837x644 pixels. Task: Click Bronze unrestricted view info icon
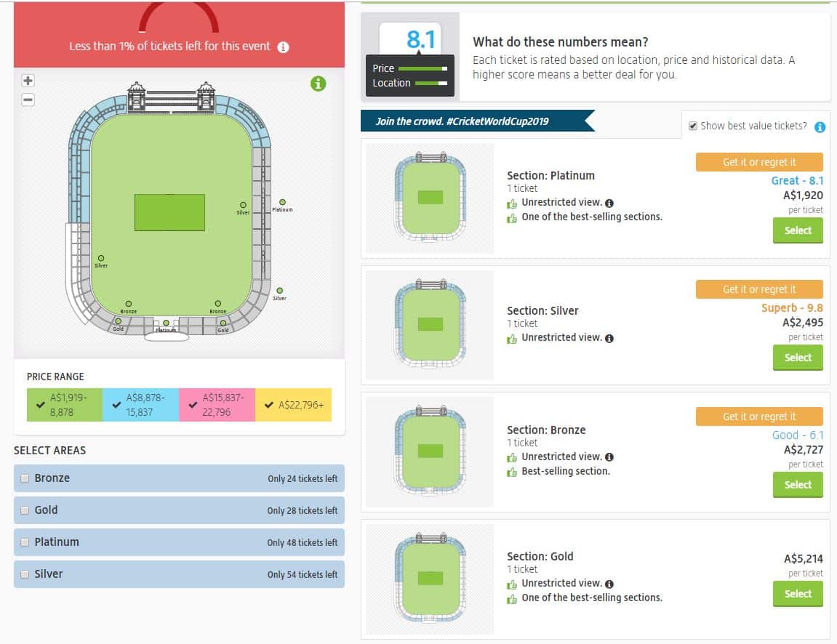(609, 457)
